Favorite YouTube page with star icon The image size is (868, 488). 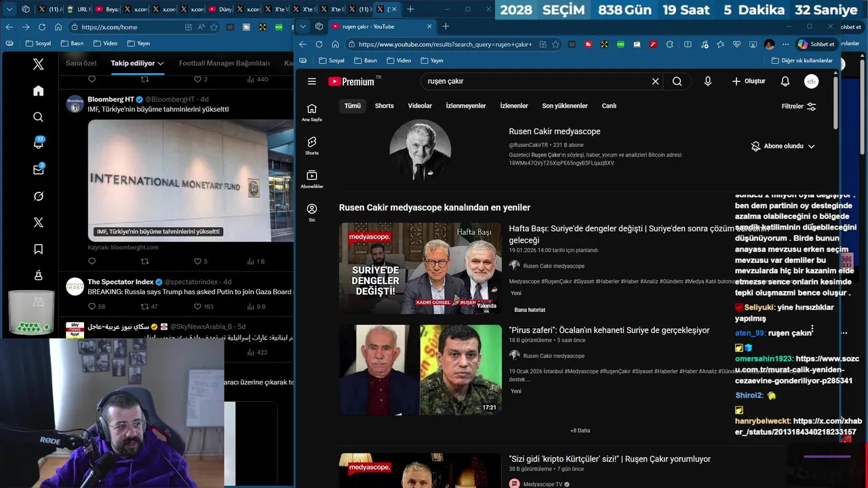pyautogui.click(x=555, y=44)
